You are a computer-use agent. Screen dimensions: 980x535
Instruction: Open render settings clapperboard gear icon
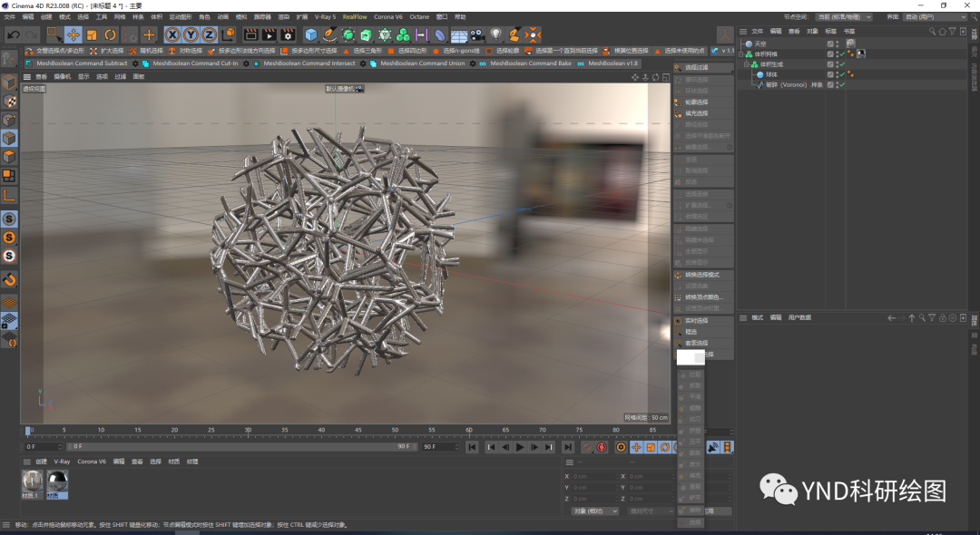coord(289,35)
